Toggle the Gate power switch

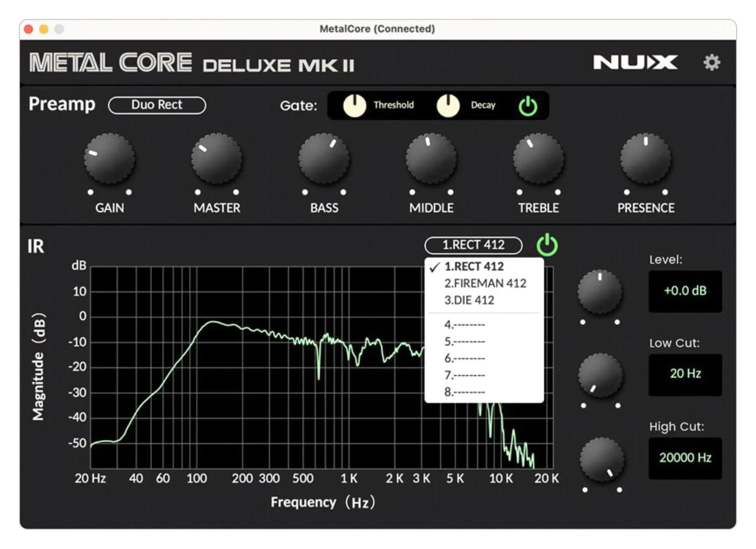pos(529,105)
